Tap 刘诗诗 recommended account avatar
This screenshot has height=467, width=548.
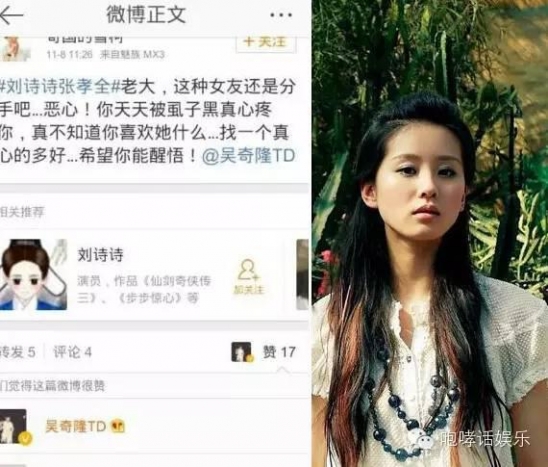coord(33,275)
